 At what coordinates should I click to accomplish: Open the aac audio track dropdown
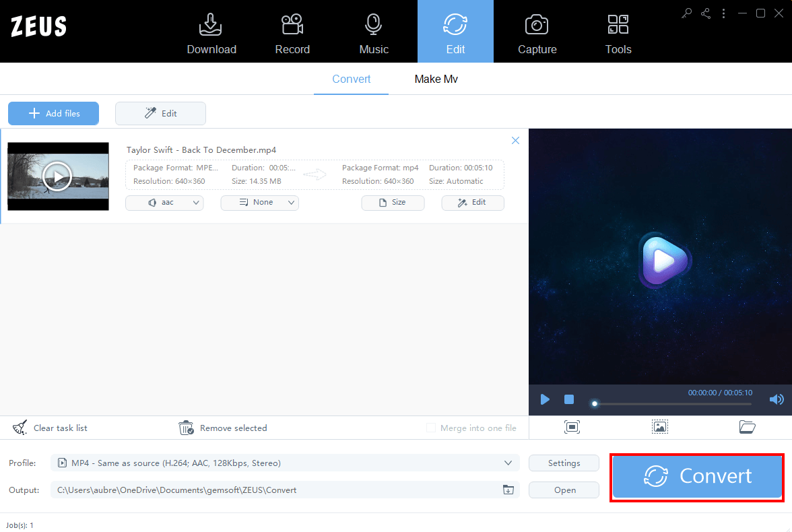(164, 203)
